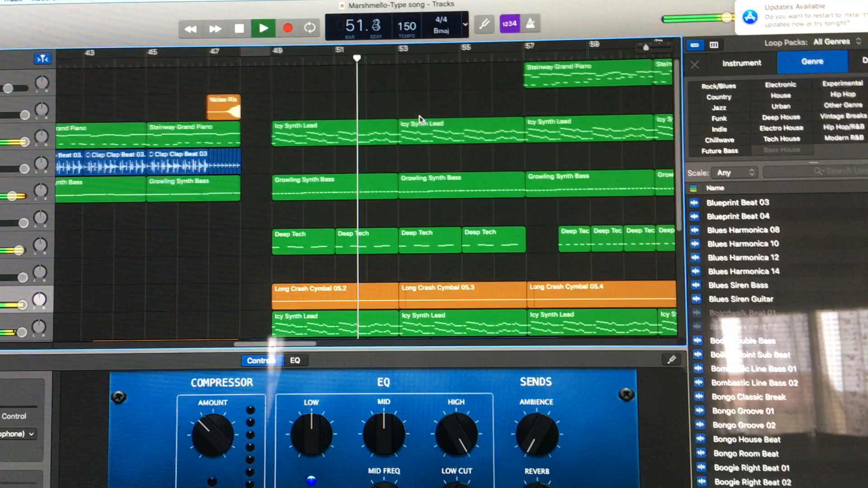The image size is (868, 488).
Task: Filter loops by Hip Hop genre
Action: coord(843,94)
